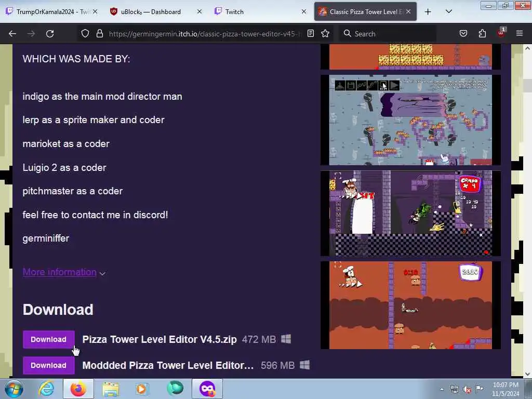
Task: Click the Download section heading
Action: point(58,310)
